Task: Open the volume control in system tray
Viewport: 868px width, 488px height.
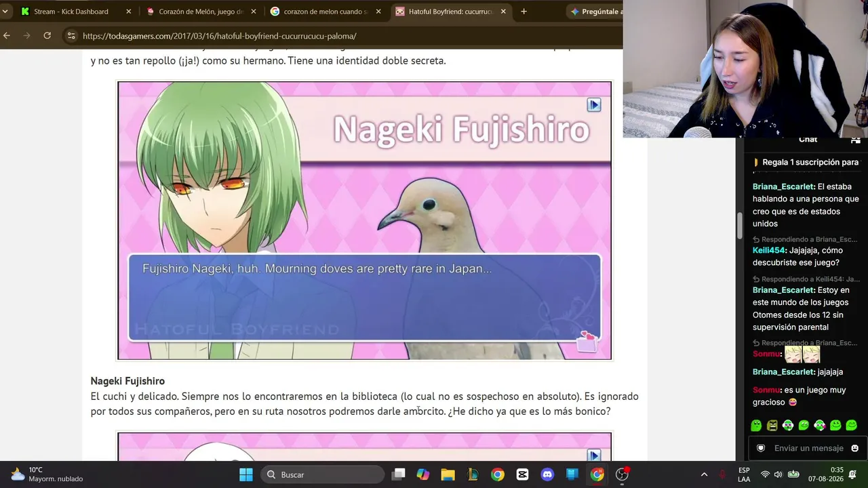Action: coord(778,474)
